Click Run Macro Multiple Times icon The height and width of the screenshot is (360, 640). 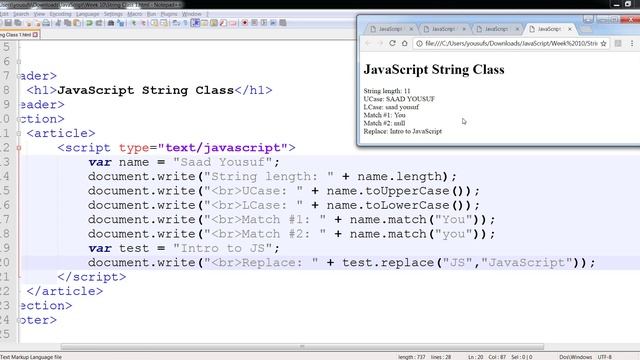273,23
